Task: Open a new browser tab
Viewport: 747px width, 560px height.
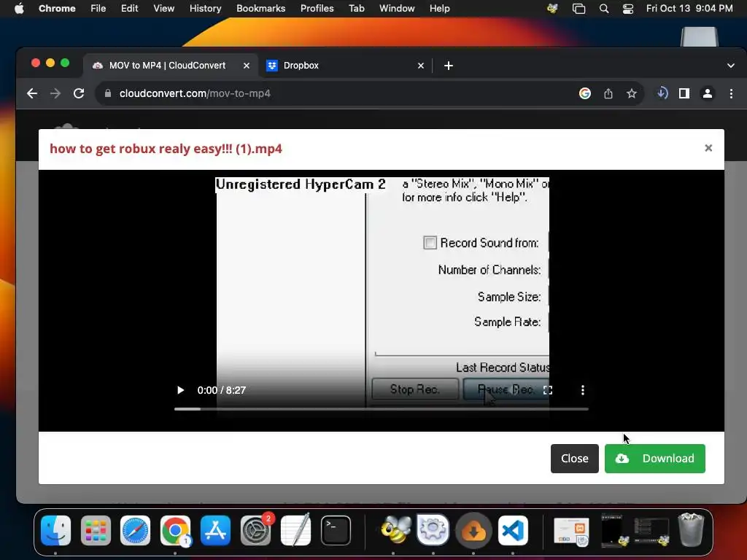Action: tap(449, 66)
